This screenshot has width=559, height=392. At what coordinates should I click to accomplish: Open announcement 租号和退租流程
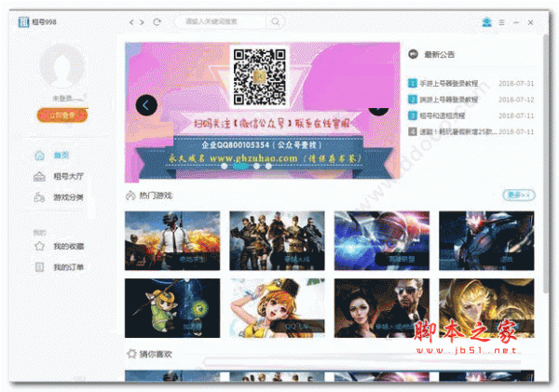442,115
